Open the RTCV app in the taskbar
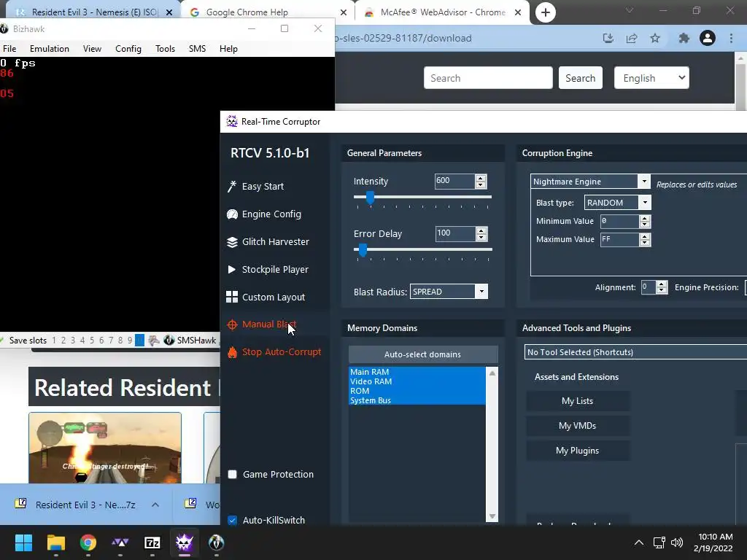Screen dimensions: 747x560 [185, 542]
